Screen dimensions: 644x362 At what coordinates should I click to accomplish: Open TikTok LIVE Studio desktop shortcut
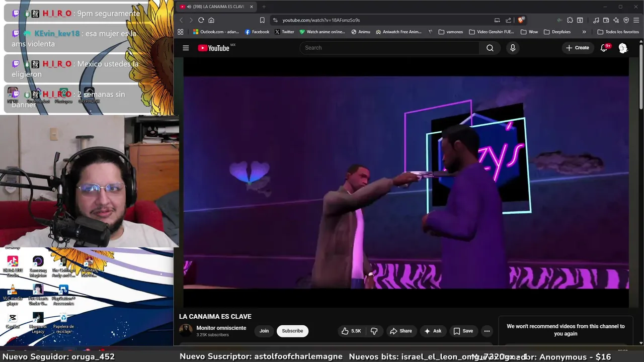pyautogui.click(x=13, y=266)
